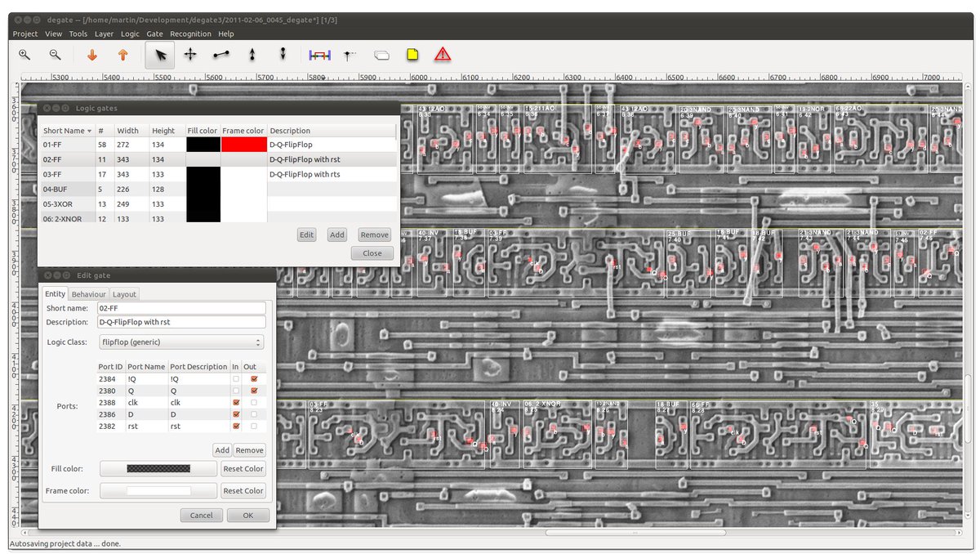
Task: Click the zoom in magnifier icon
Action: (24, 55)
